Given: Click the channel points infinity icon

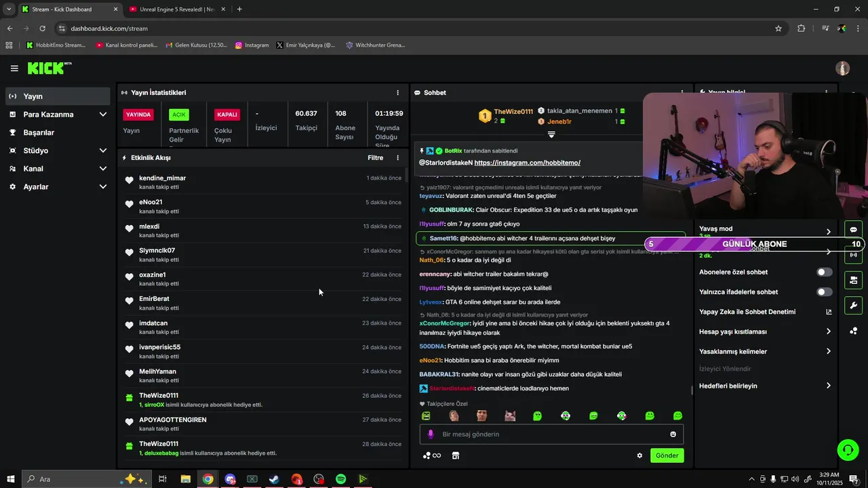Looking at the screenshot, I should (x=432, y=455).
